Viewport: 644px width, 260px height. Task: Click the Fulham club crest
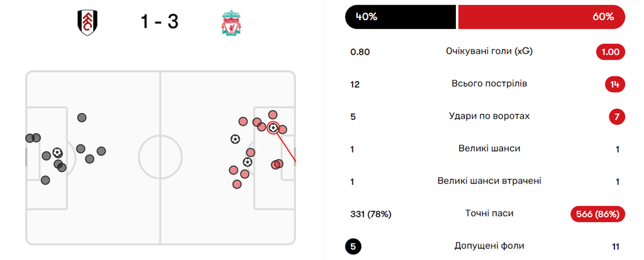point(87,23)
